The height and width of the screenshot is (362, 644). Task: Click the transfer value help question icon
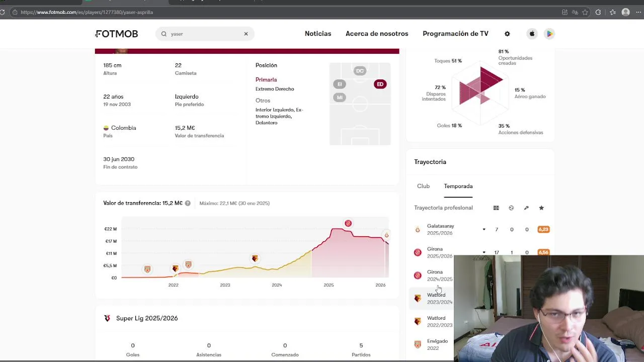(x=188, y=203)
